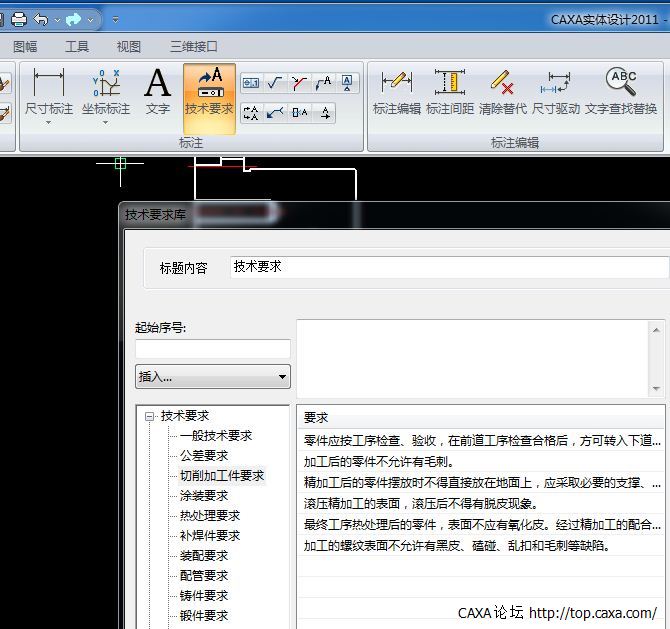The width and height of the screenshot is (670, 629).
Task: Open the 视图 ribbon tab
Action: point(129,46)
